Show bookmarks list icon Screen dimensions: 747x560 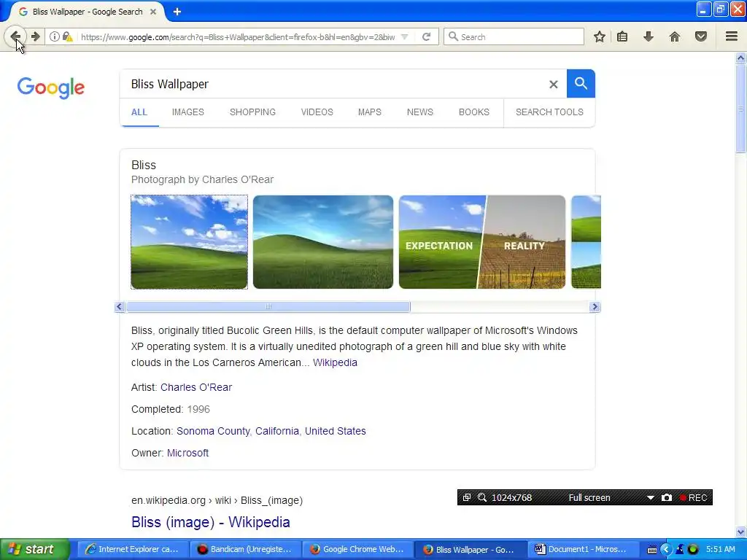coord(622,36)
